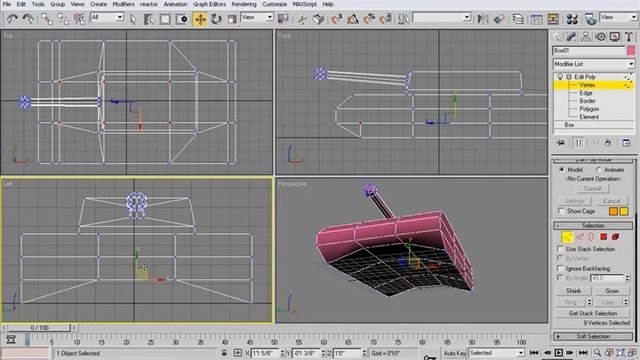The image size is (640, 360).
Task: Select the Polygon sub-object selection icon
Action: point(604,237)
